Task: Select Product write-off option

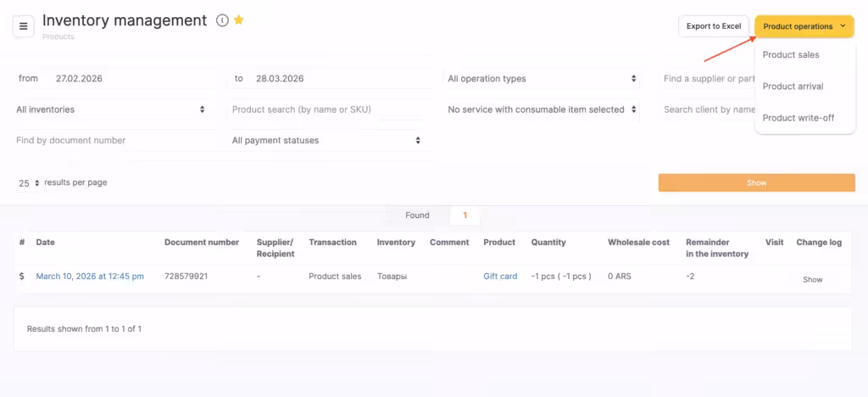Action: (798, 118)
